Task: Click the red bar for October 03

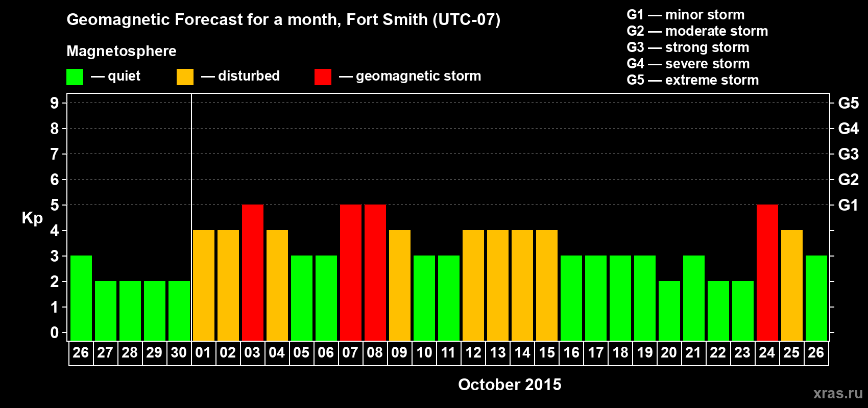Action: [253, 272]
